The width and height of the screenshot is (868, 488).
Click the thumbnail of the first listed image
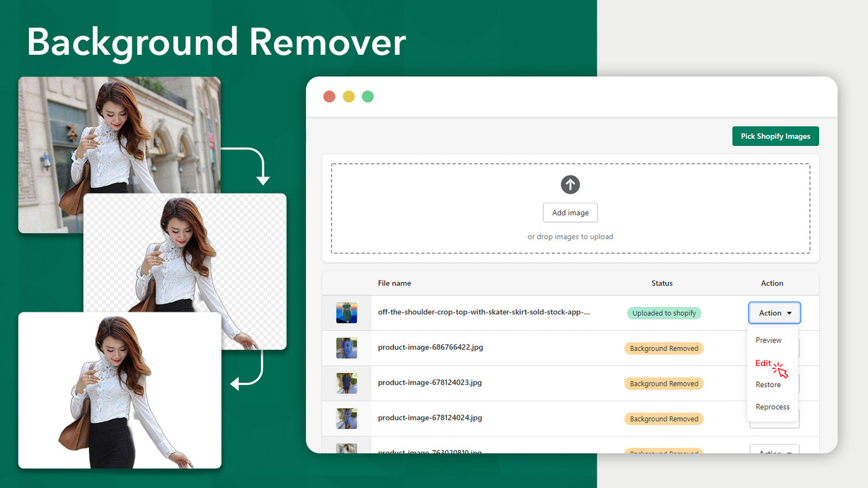347,312
